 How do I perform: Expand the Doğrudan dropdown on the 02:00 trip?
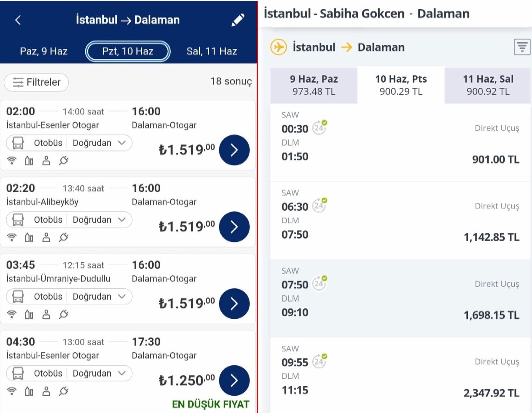tap(99, 143)
